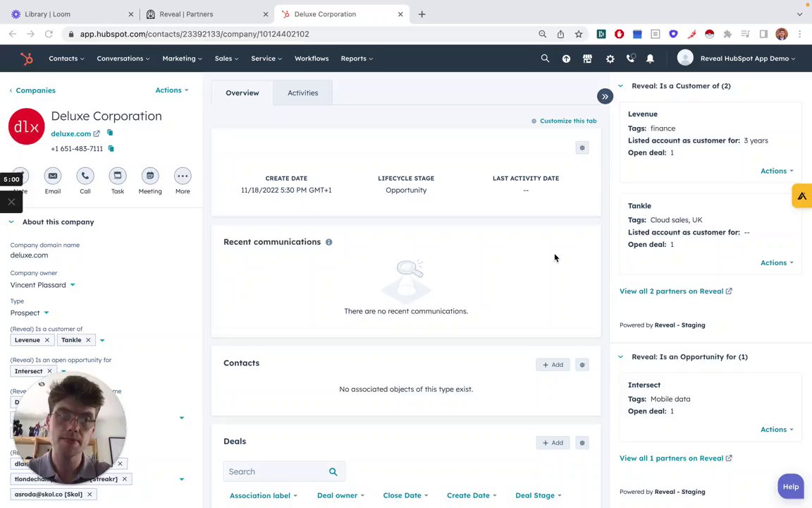Click the Email action icon

click(53, 176)
